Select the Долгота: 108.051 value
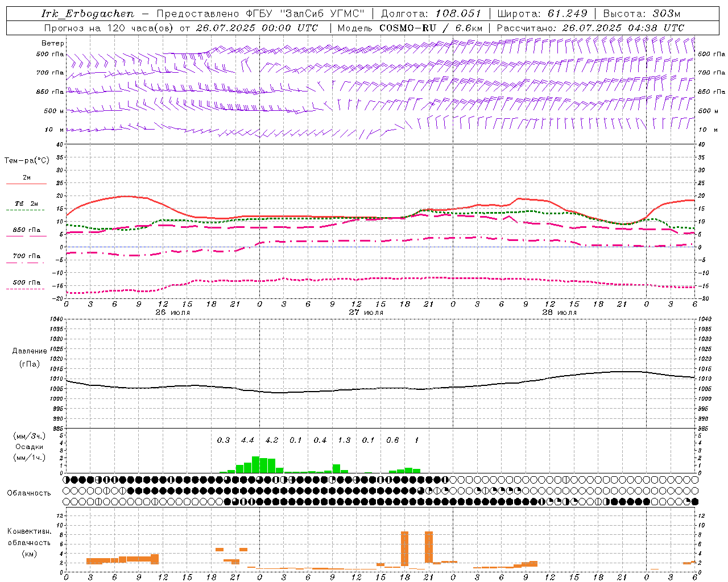This screenshot has height=582, width=728. click(431, 14)
